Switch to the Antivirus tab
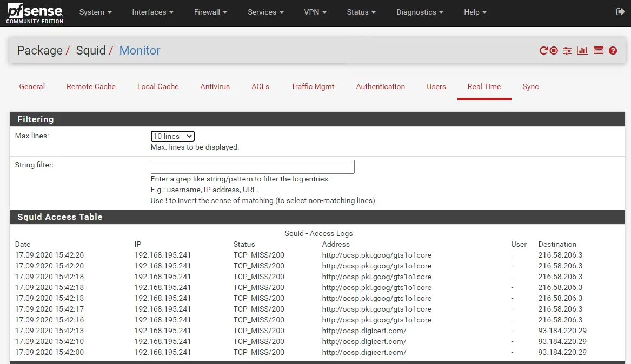631x364 pixels. 215,86
